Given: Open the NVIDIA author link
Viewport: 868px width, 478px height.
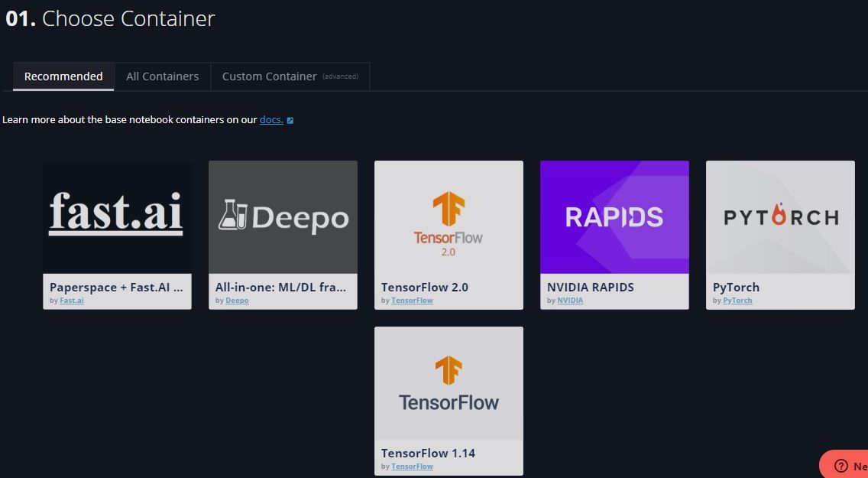Looking at the screenshot, I should [570, 301].
